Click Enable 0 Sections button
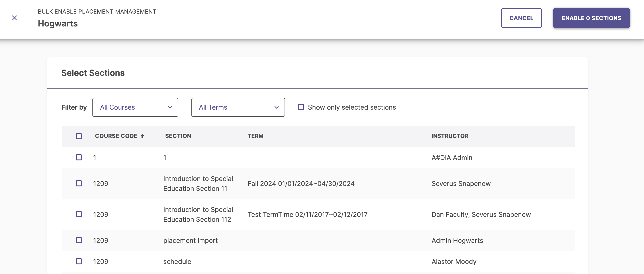Screen dimensions: 644x274 [x=591, y=18]
